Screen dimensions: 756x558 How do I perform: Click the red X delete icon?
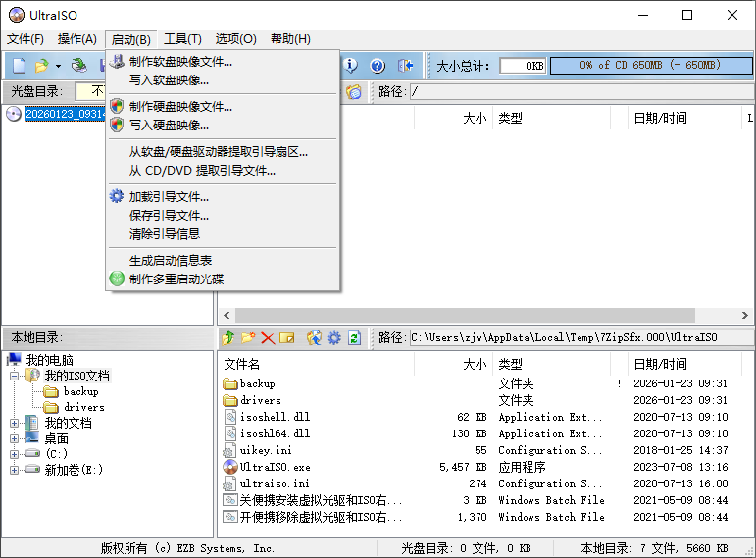pyautogui.click(x=268, y=338)
